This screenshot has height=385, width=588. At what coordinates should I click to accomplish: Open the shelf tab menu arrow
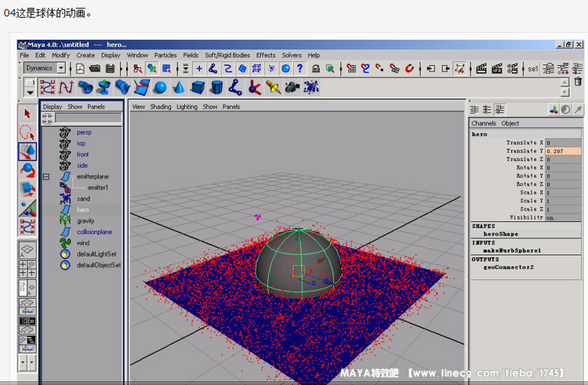[30, 92]
